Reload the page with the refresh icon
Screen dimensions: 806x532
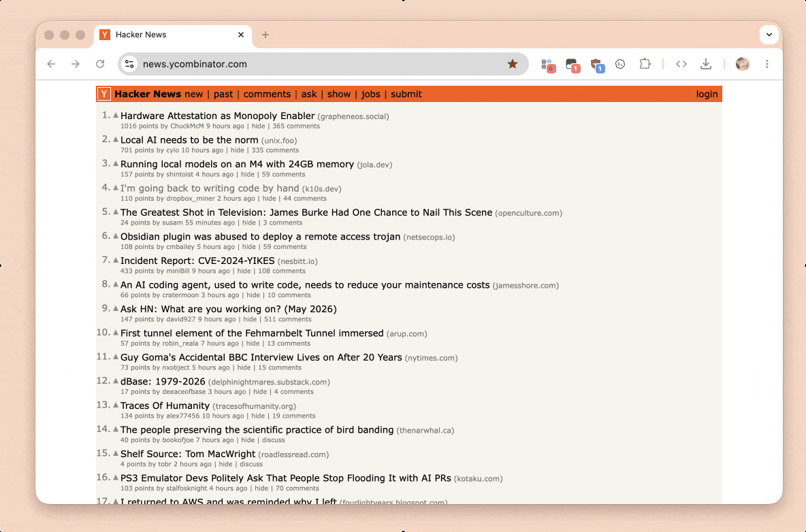coord(100,64)
